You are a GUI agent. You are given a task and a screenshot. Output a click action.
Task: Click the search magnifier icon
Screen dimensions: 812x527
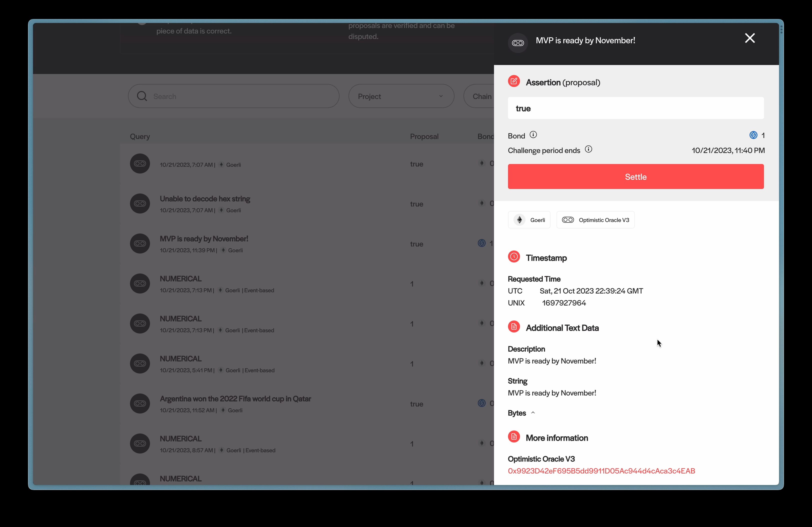142,96
